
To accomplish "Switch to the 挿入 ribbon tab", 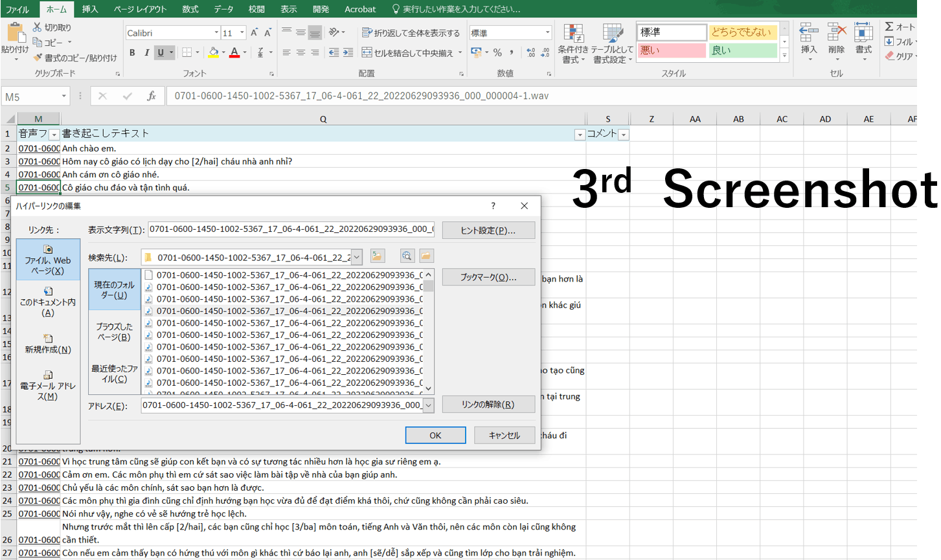I will pos(90,9).
